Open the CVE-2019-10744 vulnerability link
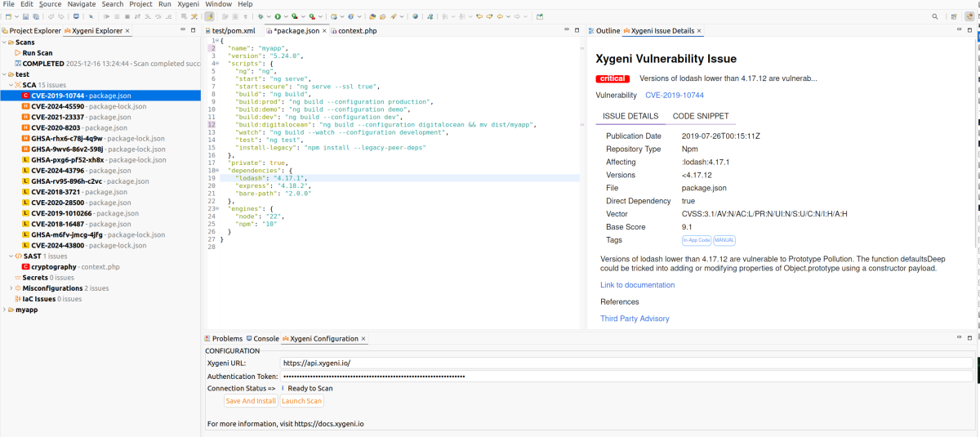 pos(674,96)
